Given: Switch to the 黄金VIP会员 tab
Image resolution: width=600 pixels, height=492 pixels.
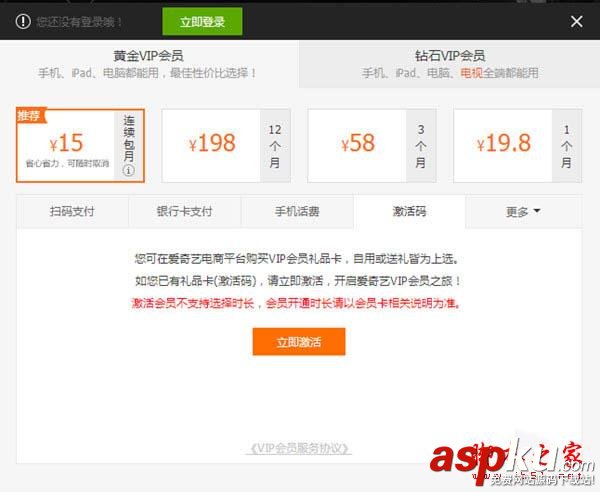Looking at the screenshot, I should 148,64.
